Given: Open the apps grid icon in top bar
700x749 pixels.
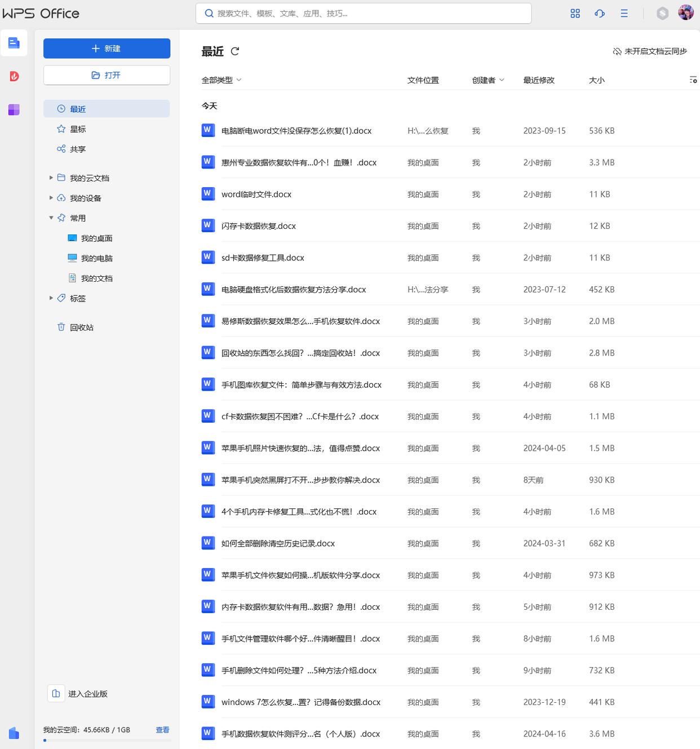Looking at the screenshot, I should point(575,14).
